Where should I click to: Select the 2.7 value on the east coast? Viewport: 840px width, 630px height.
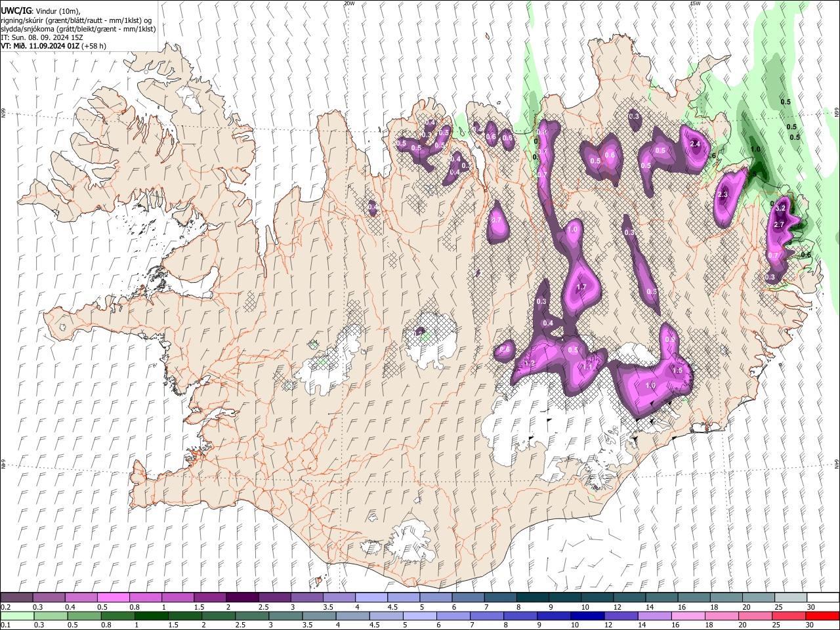coord(780,224)
